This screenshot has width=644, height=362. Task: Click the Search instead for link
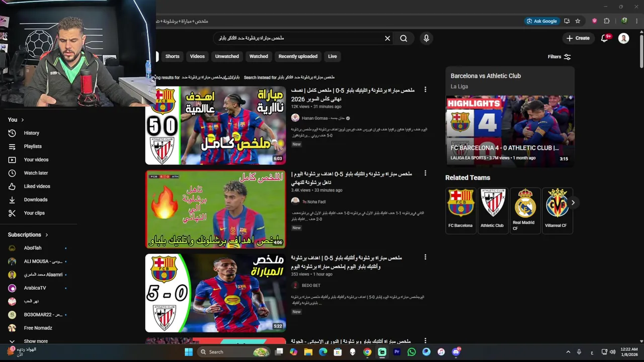click(289, 77)
